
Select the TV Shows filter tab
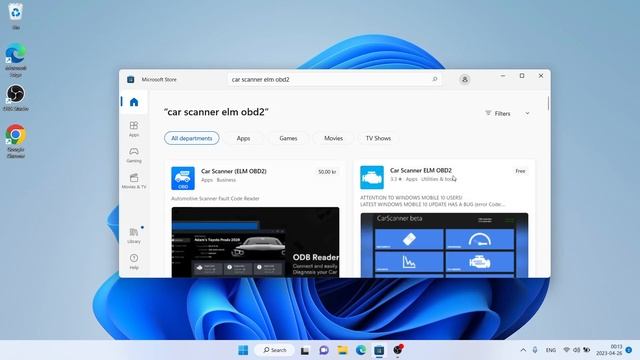click(378, 138)
